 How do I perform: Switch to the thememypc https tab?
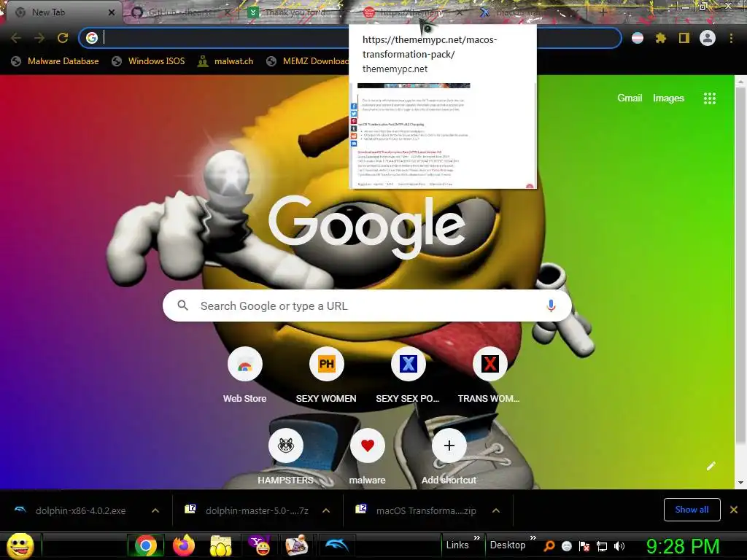(411, 12)
